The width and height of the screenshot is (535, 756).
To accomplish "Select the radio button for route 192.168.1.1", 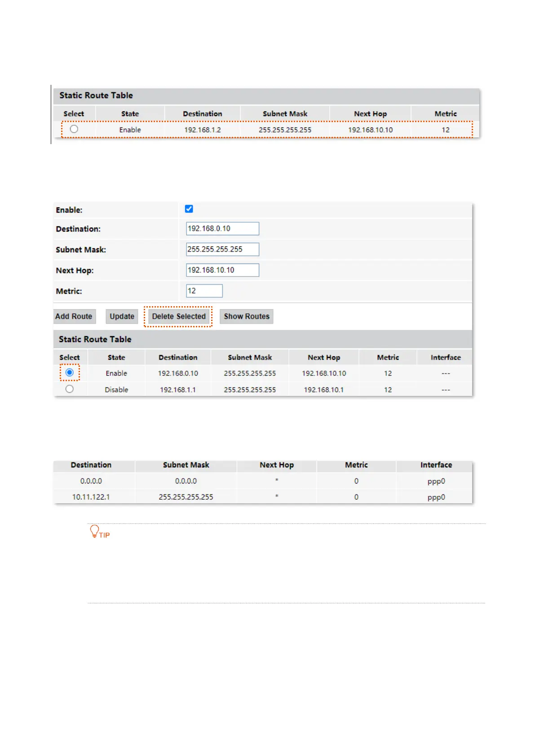I will click(70, 389).
